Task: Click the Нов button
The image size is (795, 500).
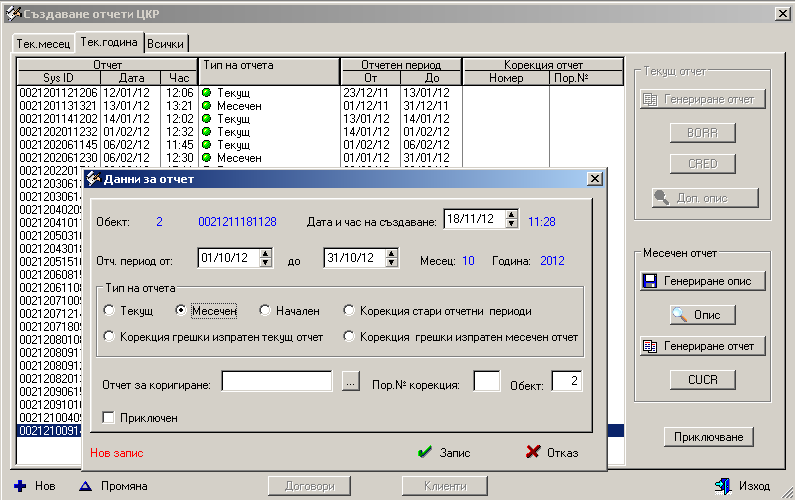Action: [x=34, y=486]
